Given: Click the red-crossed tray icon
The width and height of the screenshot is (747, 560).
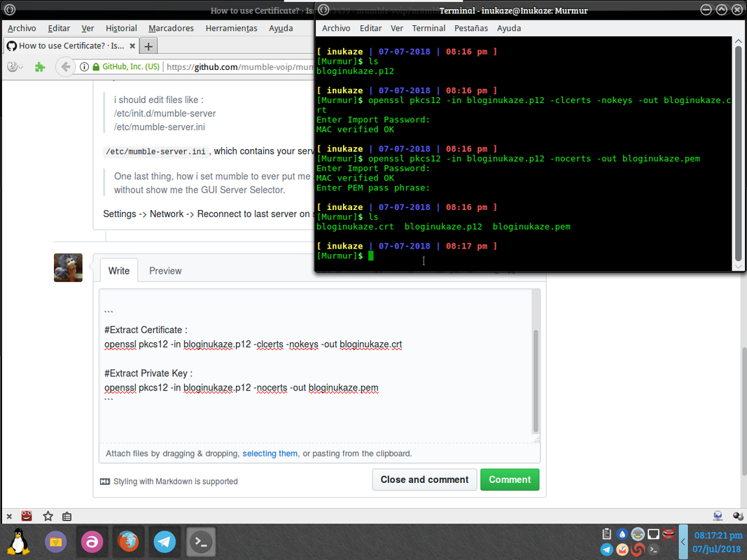Looking at the screenshot, I should (x=669, y=534).
